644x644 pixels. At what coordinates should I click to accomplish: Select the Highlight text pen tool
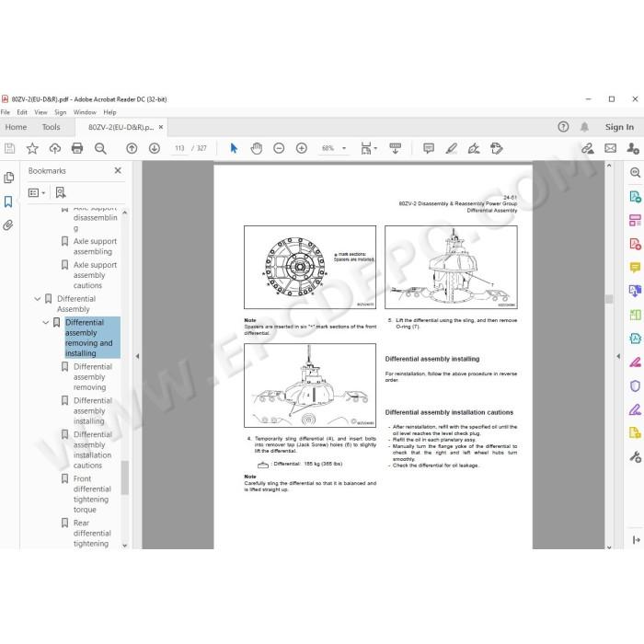[x=452, y=148]
